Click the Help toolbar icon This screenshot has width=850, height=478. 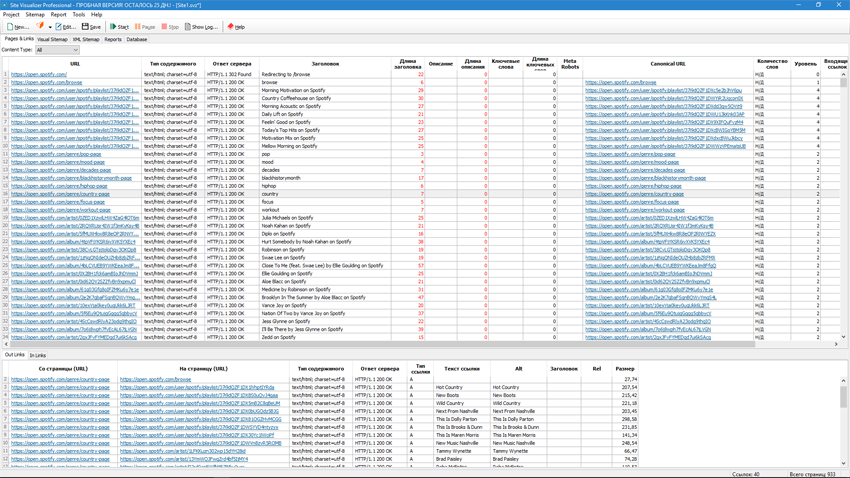236,27
